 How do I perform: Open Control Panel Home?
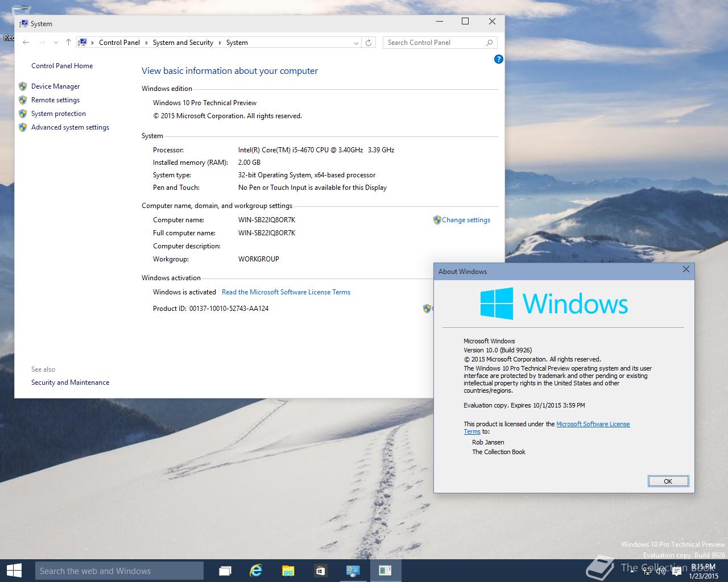[x=62, y=66]
